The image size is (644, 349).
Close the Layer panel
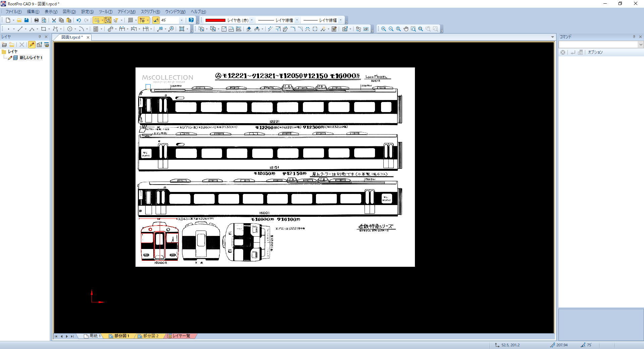[x=46, y=37]
